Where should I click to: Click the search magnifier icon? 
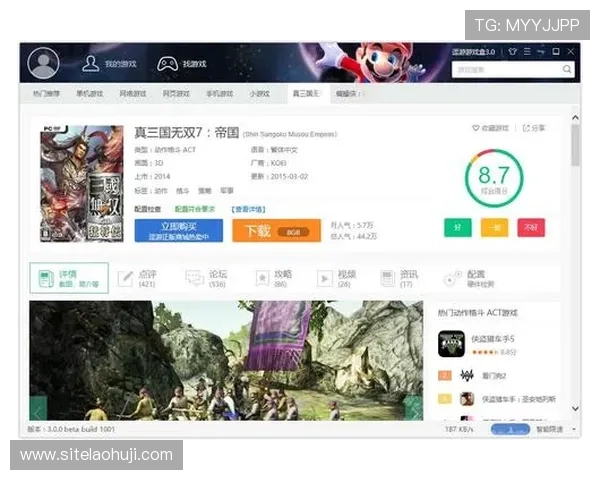567,69
